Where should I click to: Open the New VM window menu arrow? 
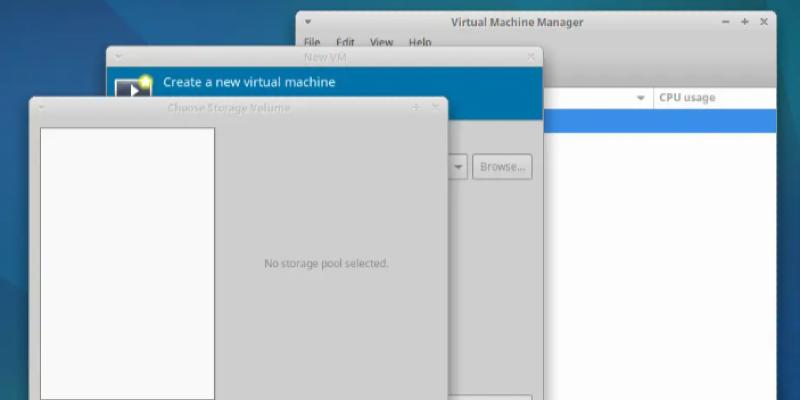[x=118, y=57]
